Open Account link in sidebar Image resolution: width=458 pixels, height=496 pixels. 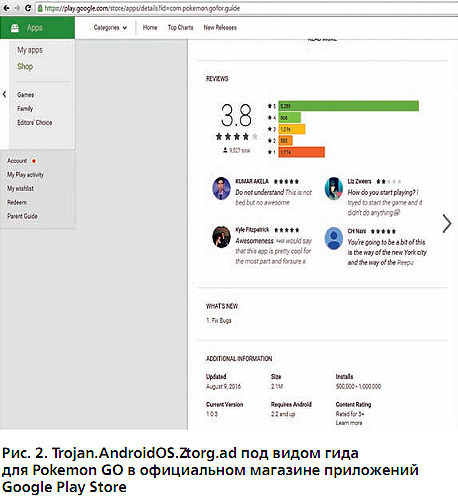tap(17, 161)
